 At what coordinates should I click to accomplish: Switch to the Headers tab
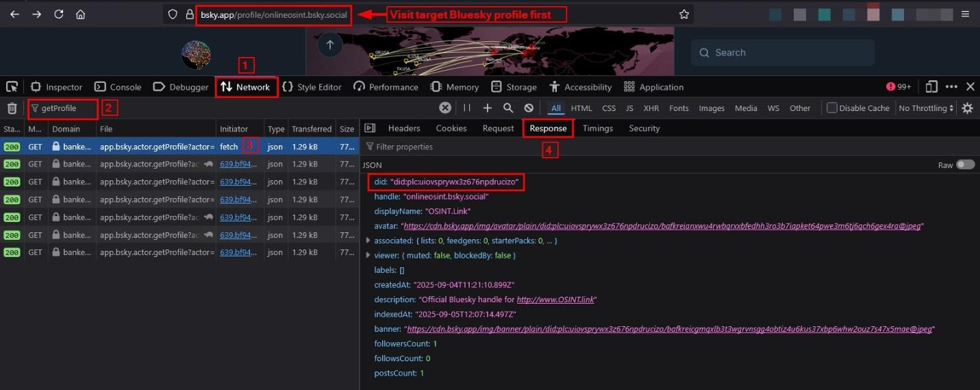pyautogui.click(x=403, y=128)
